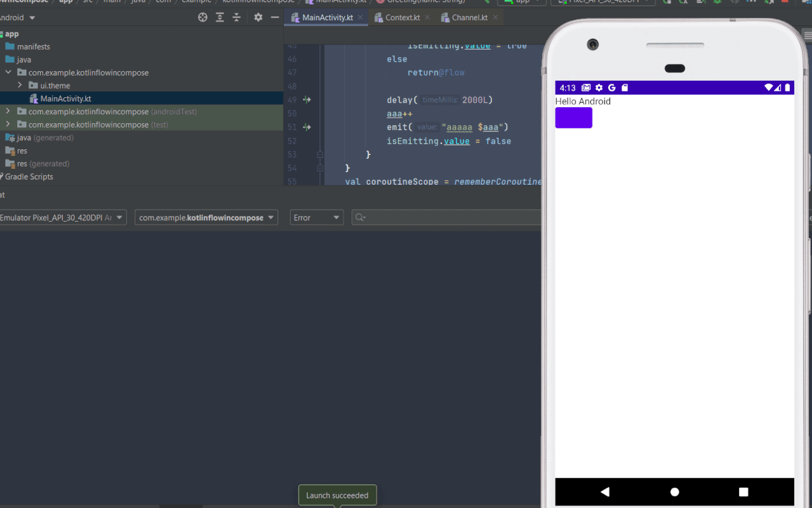Hide the Project panel with the minus icon
The image size is (812, 508).
(x=275, y=18)
